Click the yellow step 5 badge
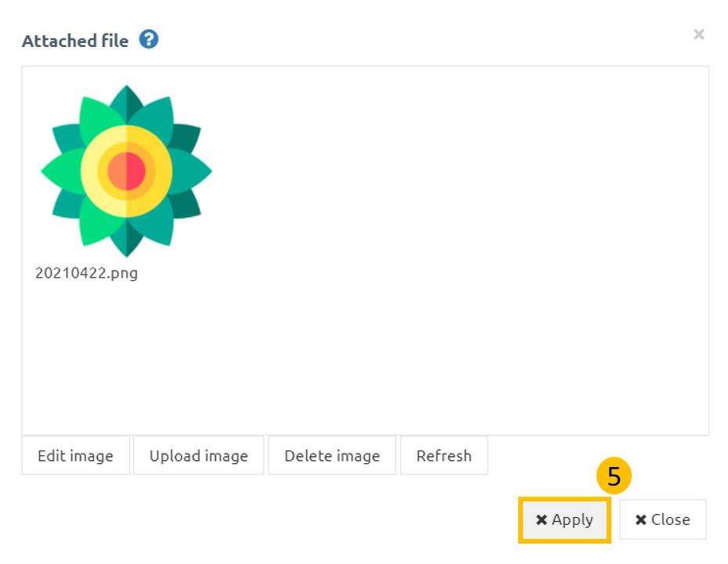The height and width of the screenshot is (564, 728). [x=614, y=476]
